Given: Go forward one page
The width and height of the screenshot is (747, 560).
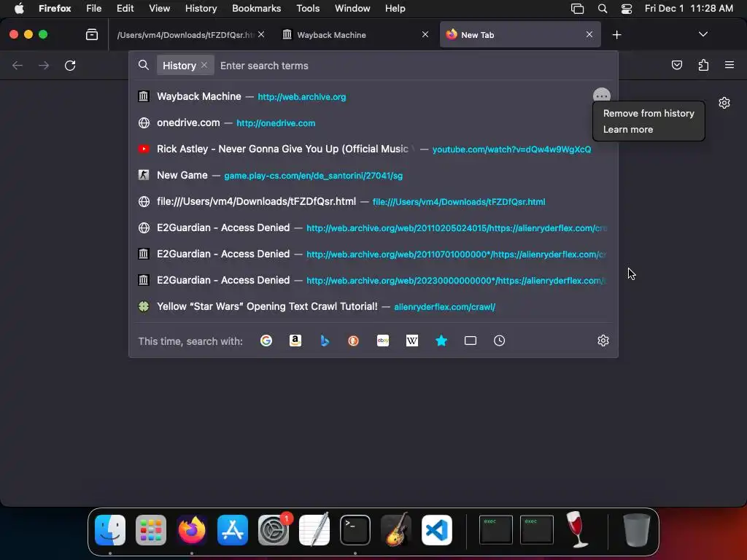Looking at the screenshot, I should (44, 65).
